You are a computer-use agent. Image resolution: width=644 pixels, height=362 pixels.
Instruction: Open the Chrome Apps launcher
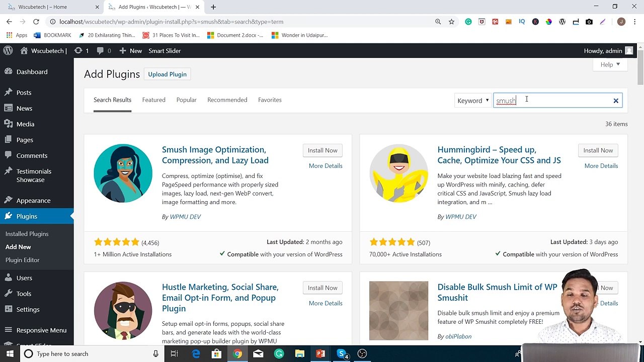pyautogui.click(x=17, y=35)
